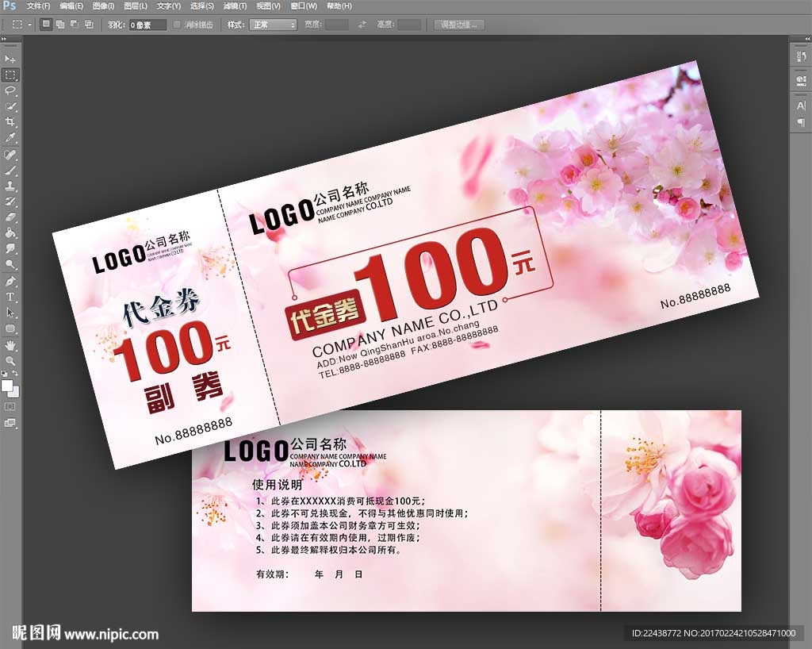Select the Hand tool
Viewport: 812px width, 649px height.
pyautogui.click(x=10, y=345)
